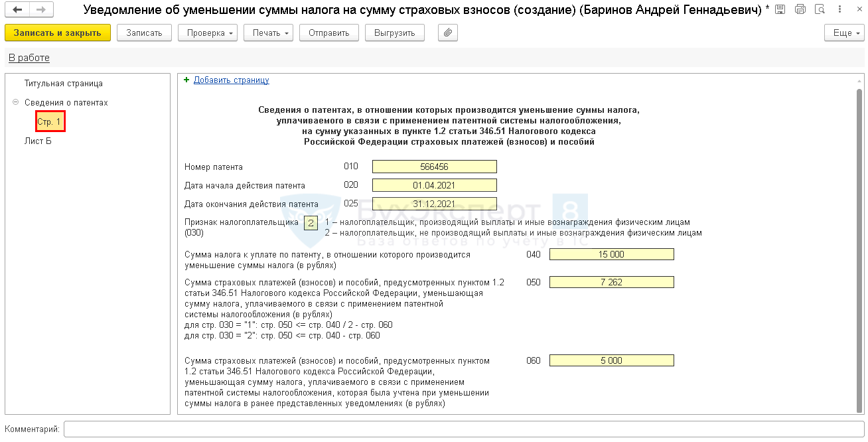Go back with the left arrow
Viewport: 868px width, 442px height.
click(17, 9)
